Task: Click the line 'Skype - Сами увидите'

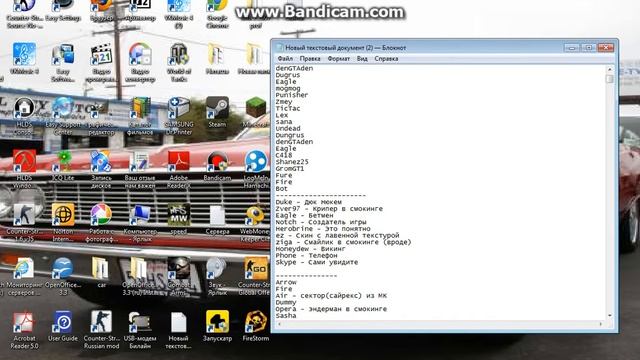Action: pyautogui.click(x=317, y=262)
